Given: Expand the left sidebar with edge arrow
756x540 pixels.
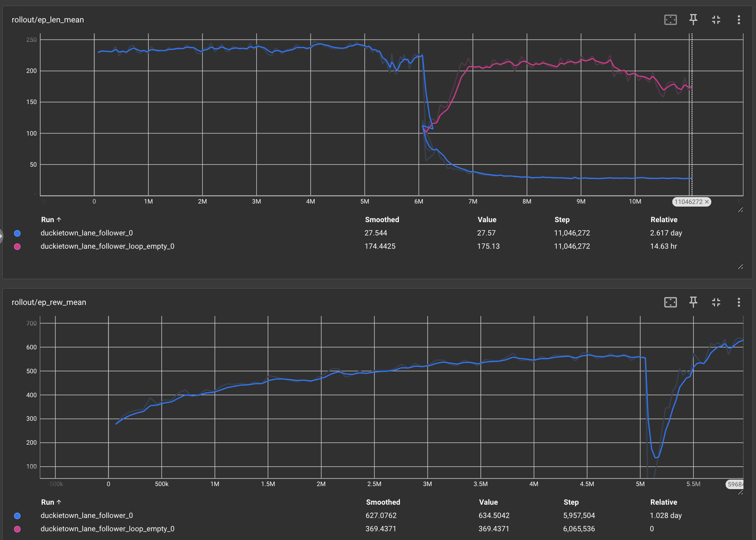Looking at the screenshot, I should pyautogui.click(x=1, y=235).
